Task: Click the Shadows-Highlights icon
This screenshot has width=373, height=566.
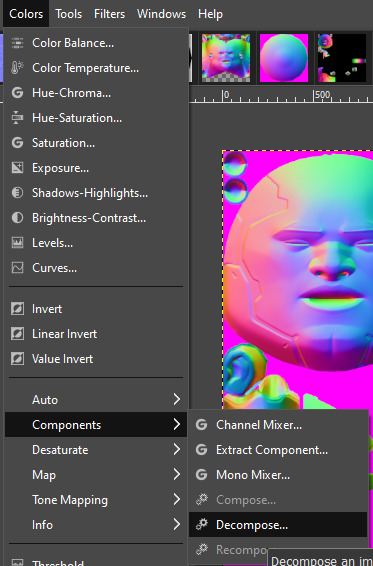Action: tap(17, 193)
